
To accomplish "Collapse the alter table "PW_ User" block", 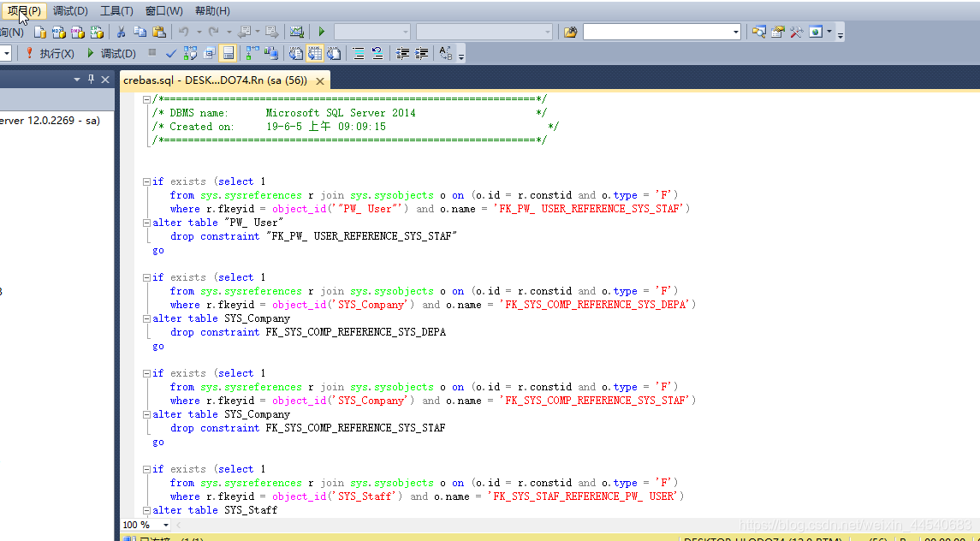I will tap(146, 223).
